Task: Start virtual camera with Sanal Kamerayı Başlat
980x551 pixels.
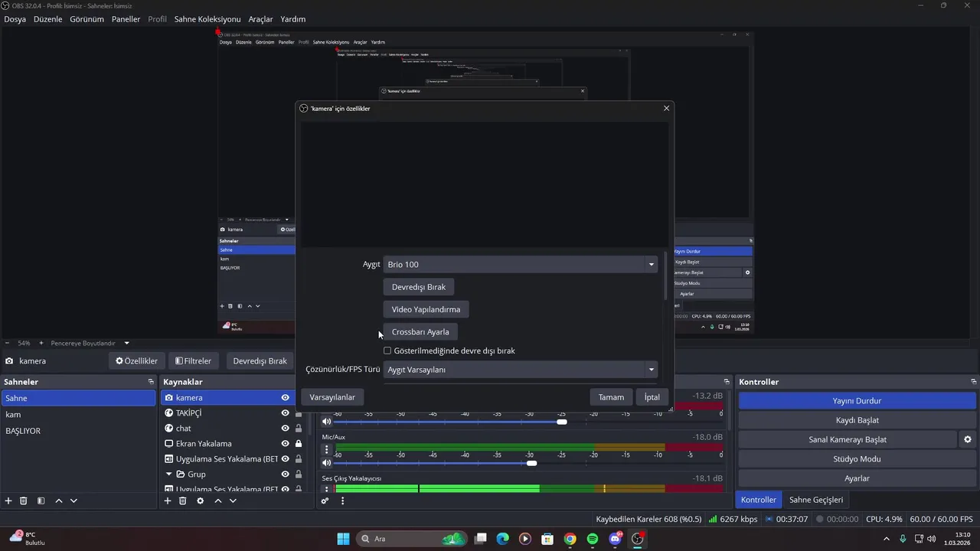Action: (848, 439)
